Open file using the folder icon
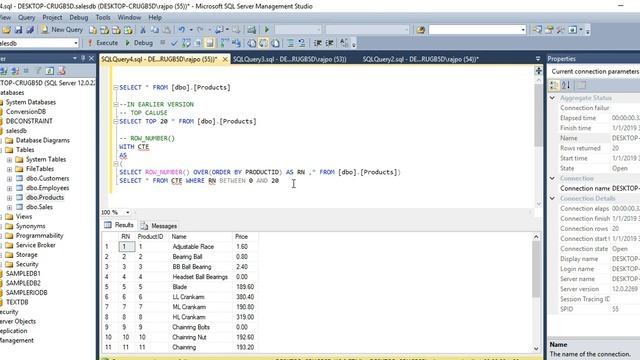Screen dimensions: 640x360 [7, 30]
